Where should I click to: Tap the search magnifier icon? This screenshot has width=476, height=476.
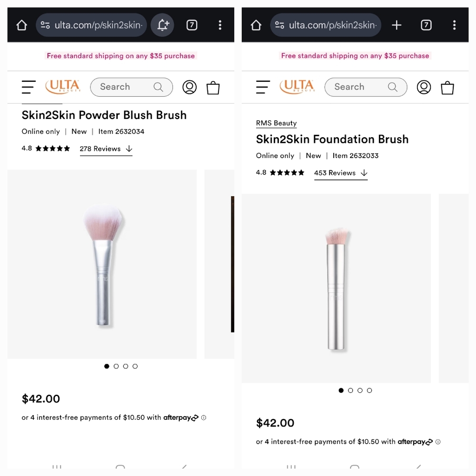(159, 87)
